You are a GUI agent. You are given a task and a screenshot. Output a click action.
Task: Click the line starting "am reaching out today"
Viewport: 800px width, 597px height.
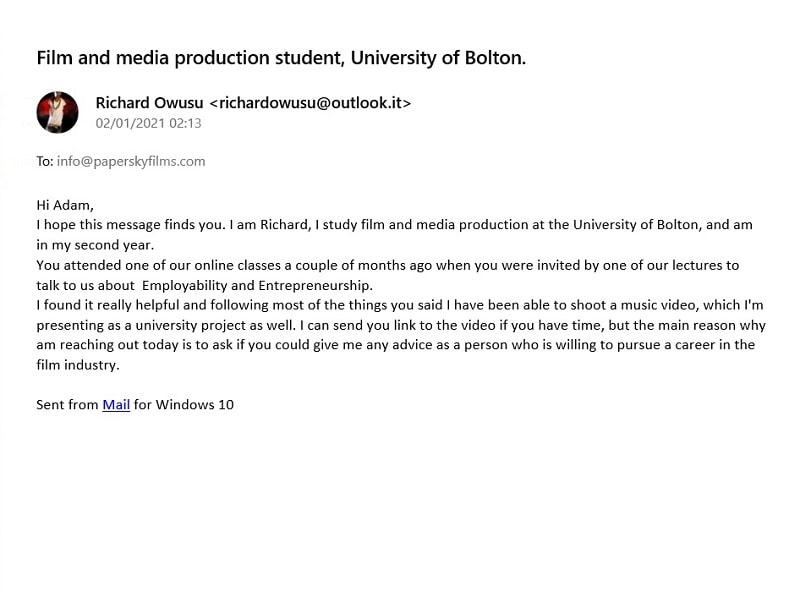click(395, 345)
